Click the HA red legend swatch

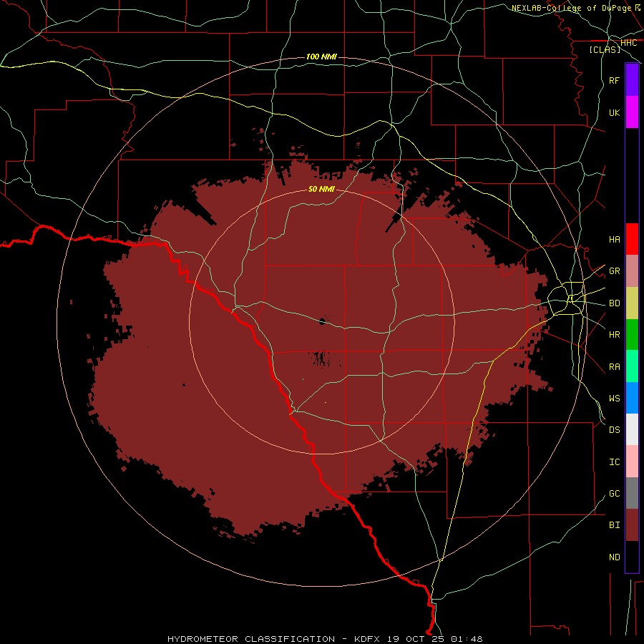pos(632,239)
